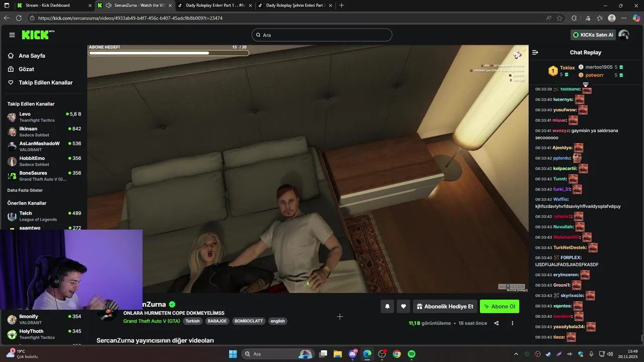644x362 pixels.
Task: Open the browser read aloud icon
Action: point(548,18)
